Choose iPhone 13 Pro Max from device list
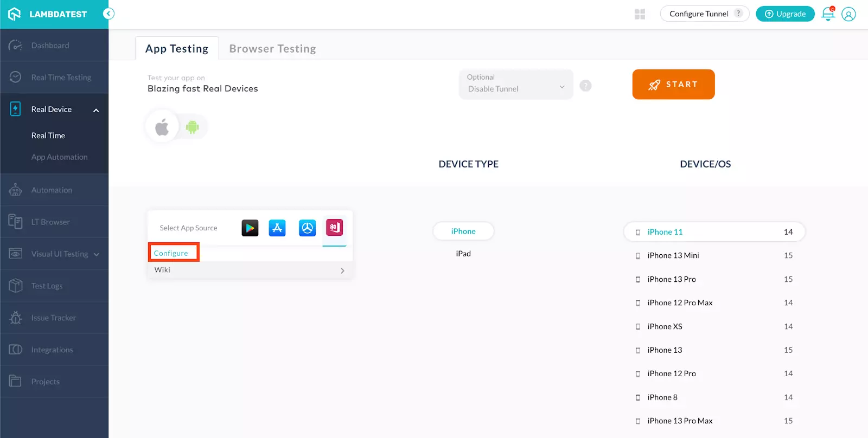Screen dimensions: 868x438 (x=680, y=421)
